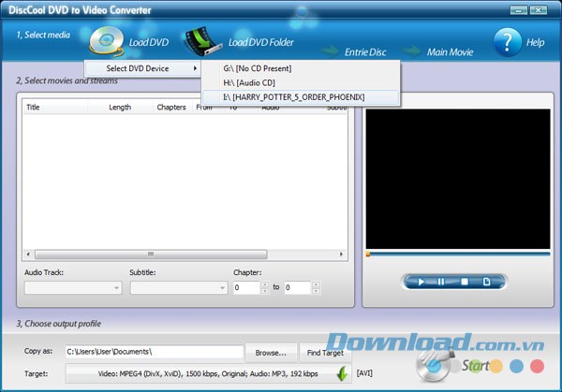
Task: Pause the preview video
Action: 441,282
